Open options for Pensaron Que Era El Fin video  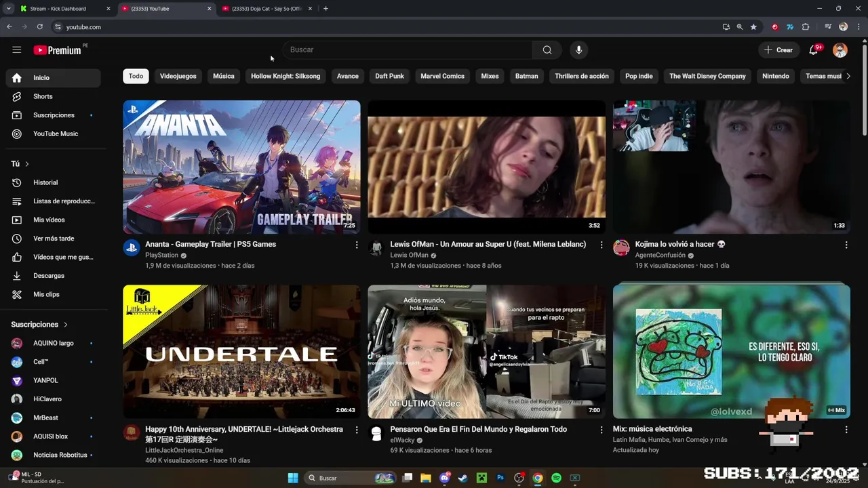point(601,430)
